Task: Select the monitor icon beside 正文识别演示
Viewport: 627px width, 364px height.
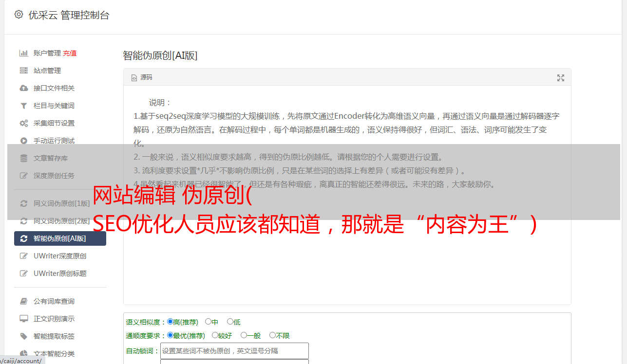Action: click(x=23, y=319)
